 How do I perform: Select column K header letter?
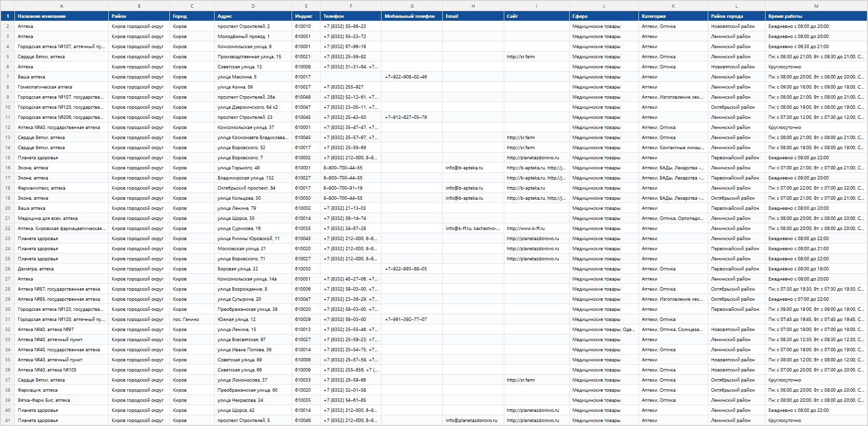[673, 6]
